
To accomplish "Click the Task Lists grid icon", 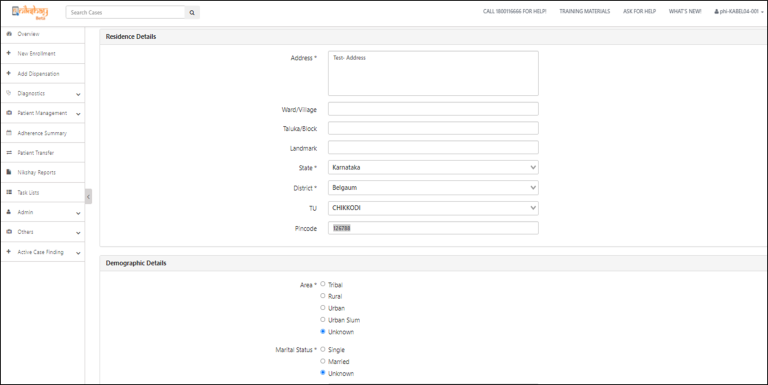I will click(9, 192).
